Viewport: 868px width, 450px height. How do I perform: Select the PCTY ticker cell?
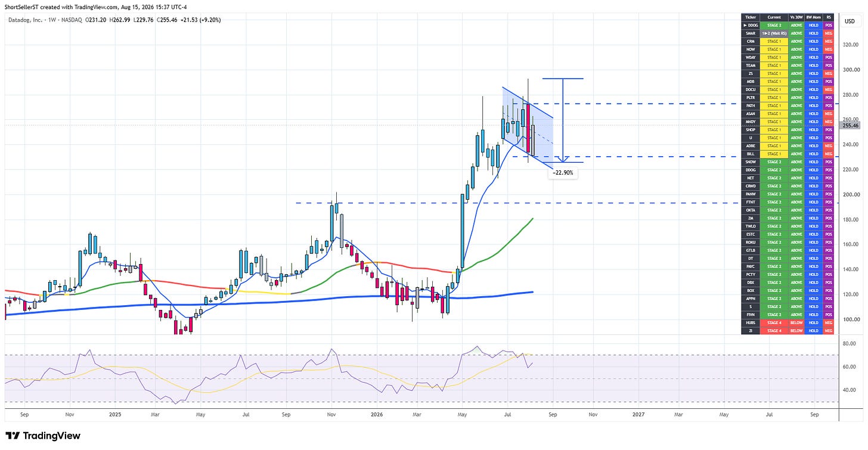tap(751, 275)
